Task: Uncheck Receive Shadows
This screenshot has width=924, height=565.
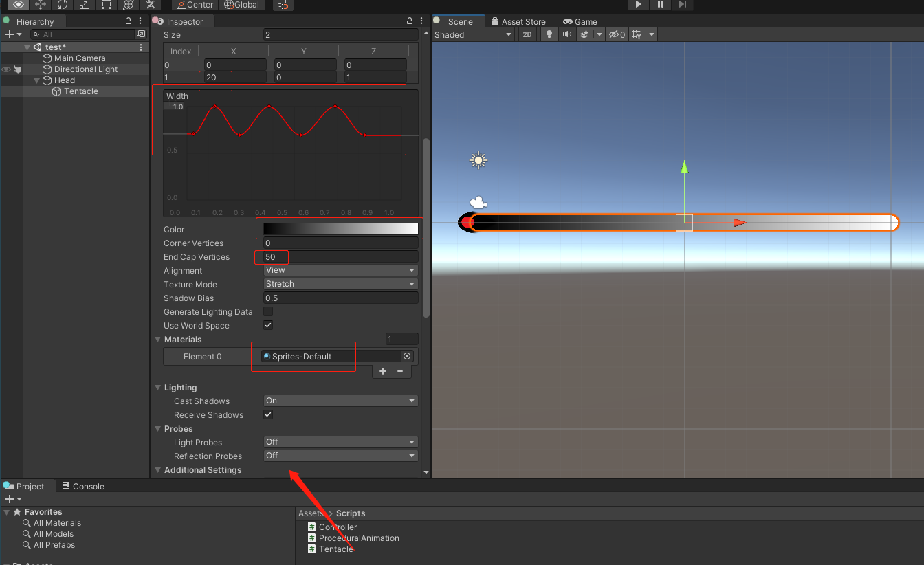Action: coord(267,414)
